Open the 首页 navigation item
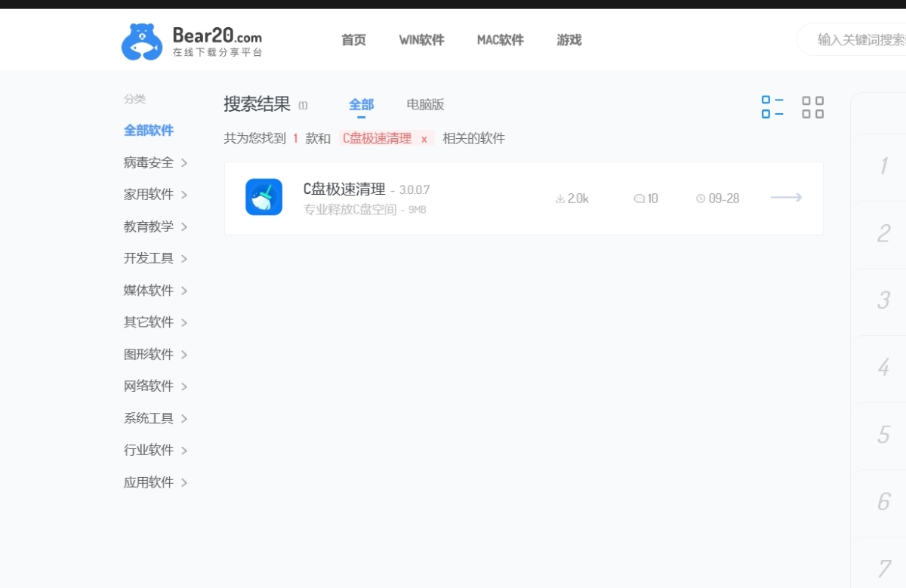Screen dimensions: 906x588 (353, 40)
